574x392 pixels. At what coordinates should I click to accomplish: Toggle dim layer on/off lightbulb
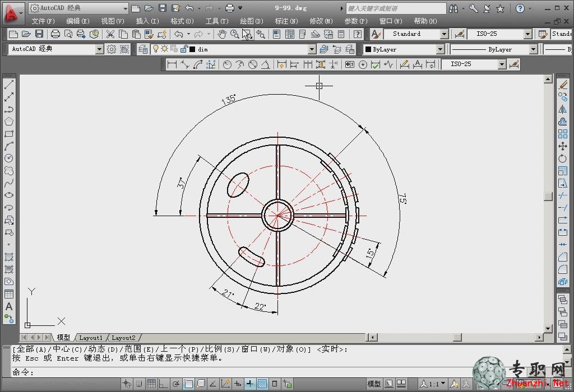pos(156,49)
